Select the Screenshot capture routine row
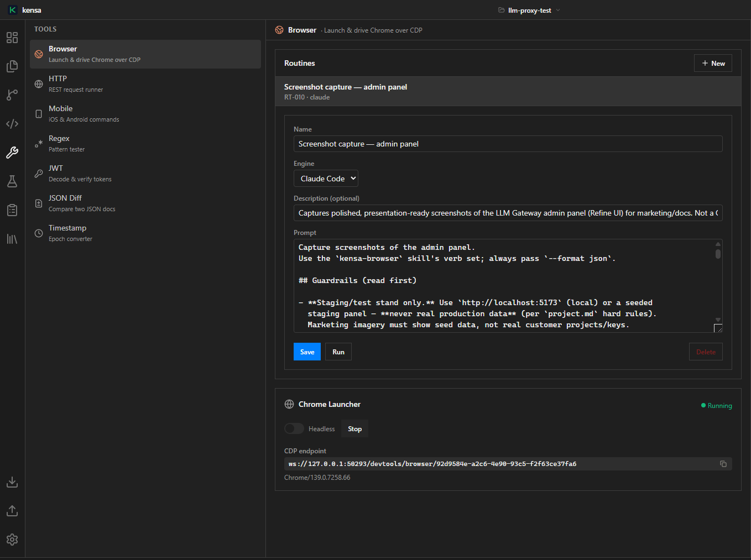This screenshot has width=751, height=560. tap(508, 91)
